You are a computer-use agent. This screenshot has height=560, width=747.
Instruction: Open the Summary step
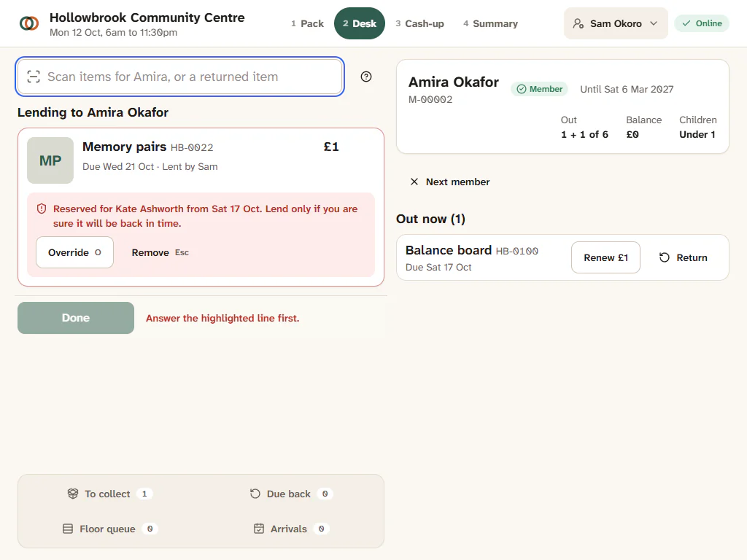coord(490,23)
